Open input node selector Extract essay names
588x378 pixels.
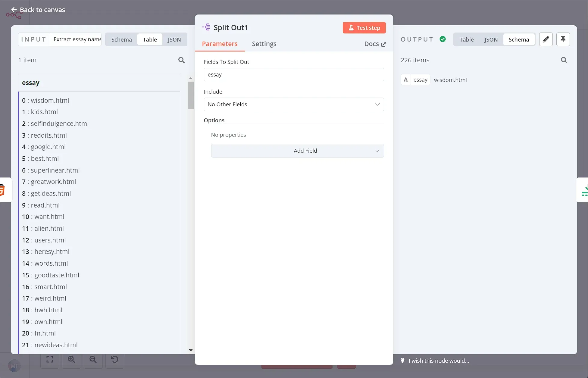click(77, 39)
